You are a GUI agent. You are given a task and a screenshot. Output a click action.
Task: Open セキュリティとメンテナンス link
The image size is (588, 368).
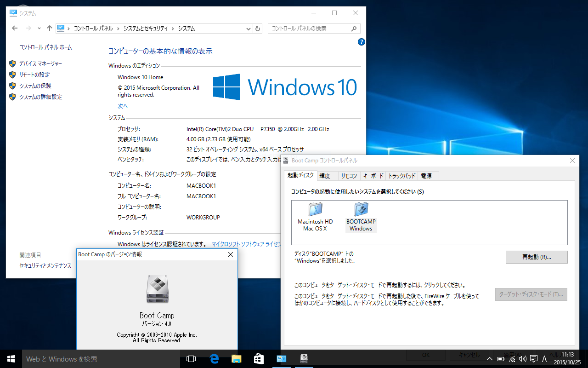45,266
